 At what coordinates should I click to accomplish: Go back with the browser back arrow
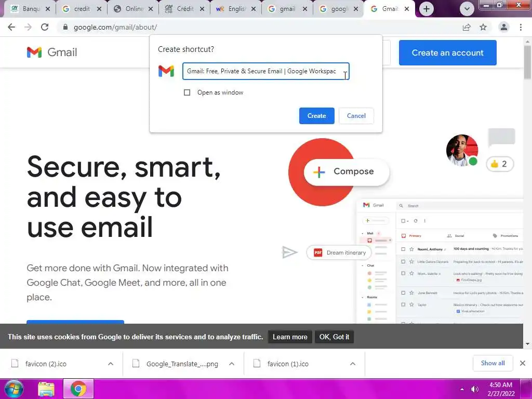pos(11,27)
